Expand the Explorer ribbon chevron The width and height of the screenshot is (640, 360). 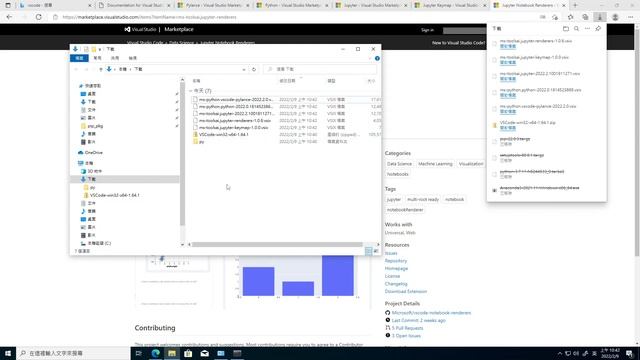(x=370, y=58)
